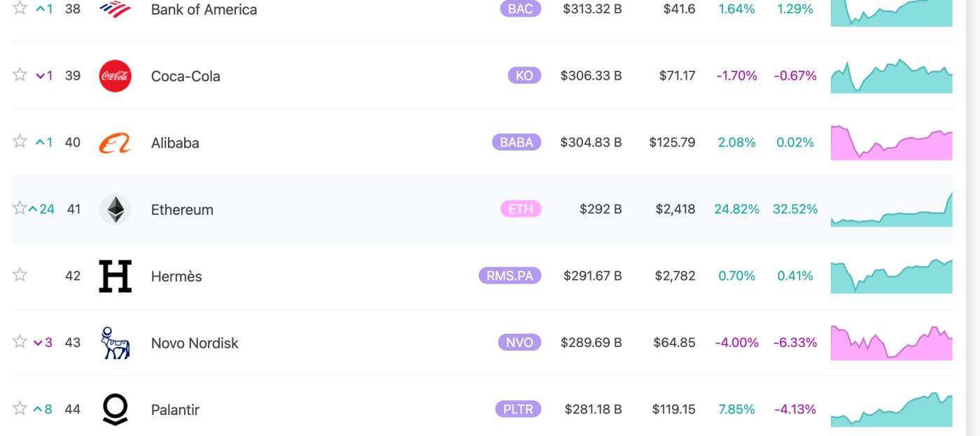Image resolution: width=980 pixels, height=436 pixels.
Task: Toggle the star next to Alibaba
Action: pos(20,141)
